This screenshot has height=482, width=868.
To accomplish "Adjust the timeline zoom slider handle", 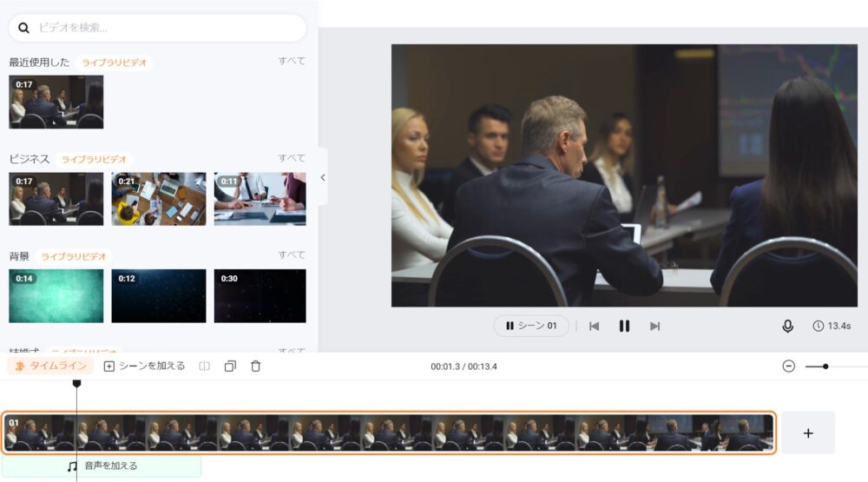I will tap(825, 366).
